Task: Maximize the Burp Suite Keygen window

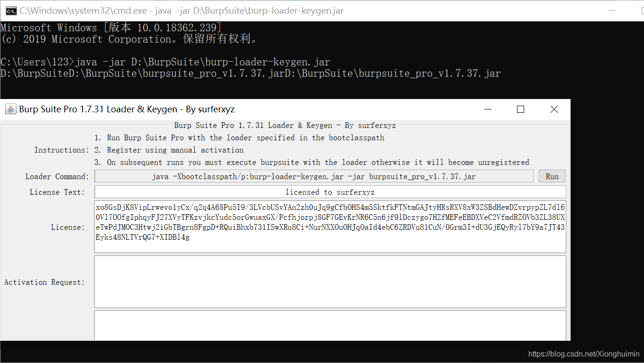Action: (520, 109)
